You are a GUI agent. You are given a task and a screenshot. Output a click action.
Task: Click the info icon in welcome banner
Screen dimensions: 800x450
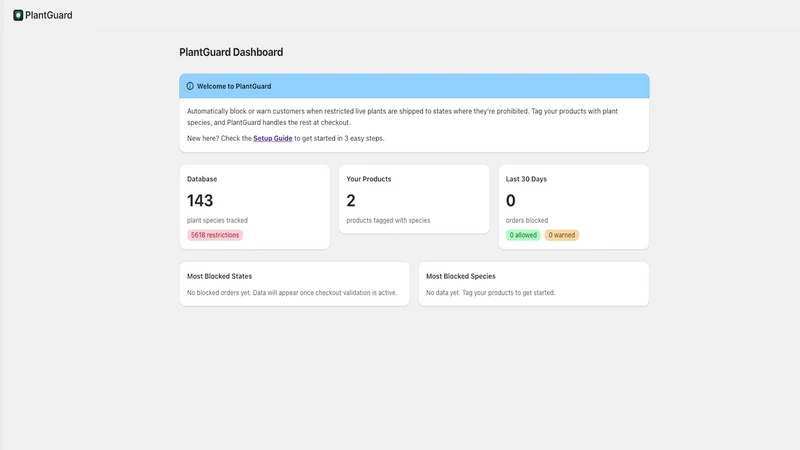[x=190, y=86]
